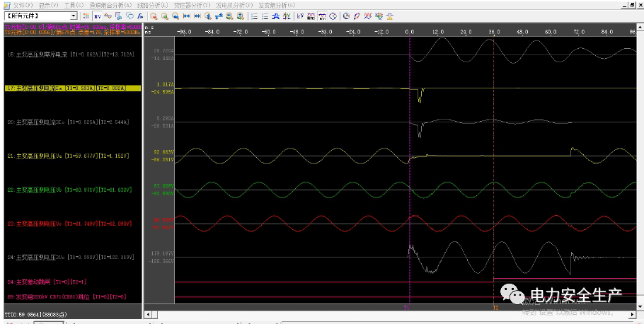Open the 显示(V) menu
This screenshot has height=324, width=644.
[48, 6]
